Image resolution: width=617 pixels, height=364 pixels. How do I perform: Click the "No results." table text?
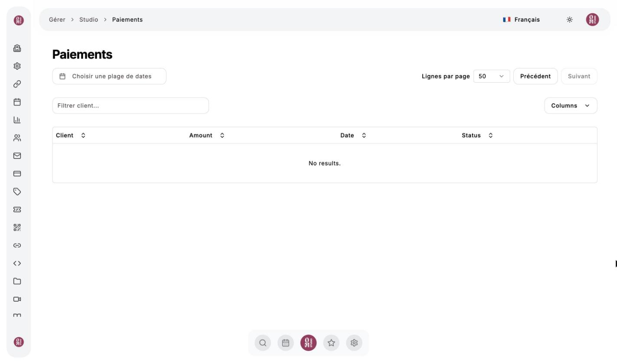[325, 163]
